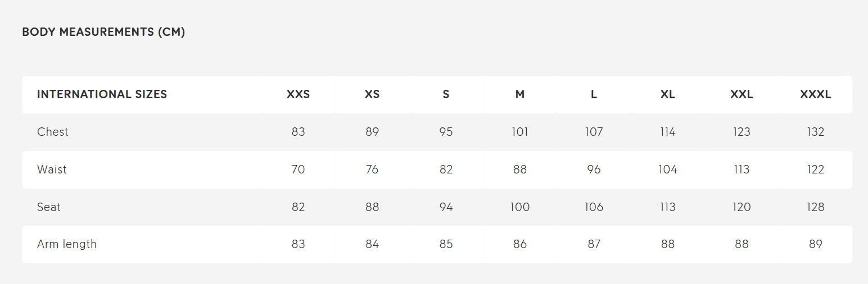The image size is (868, 284).
Task: Click the S size column header
Action: [x=446, y=94]
